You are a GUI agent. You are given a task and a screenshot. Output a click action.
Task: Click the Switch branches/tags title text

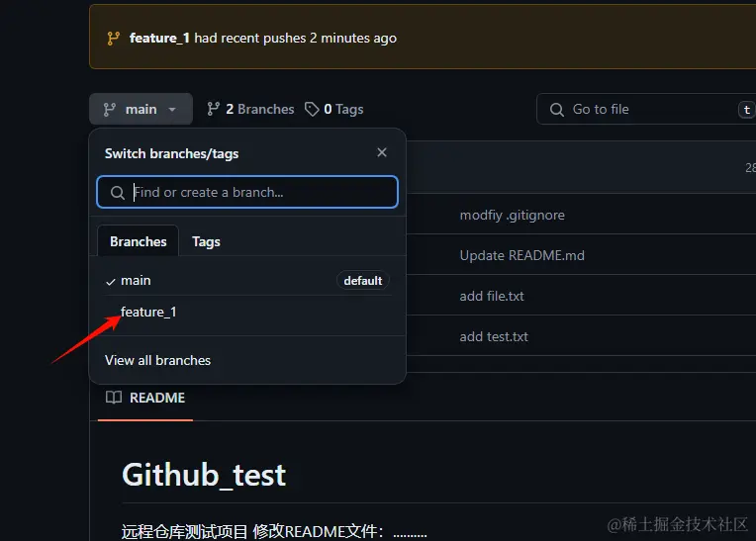tap(171, 153)
